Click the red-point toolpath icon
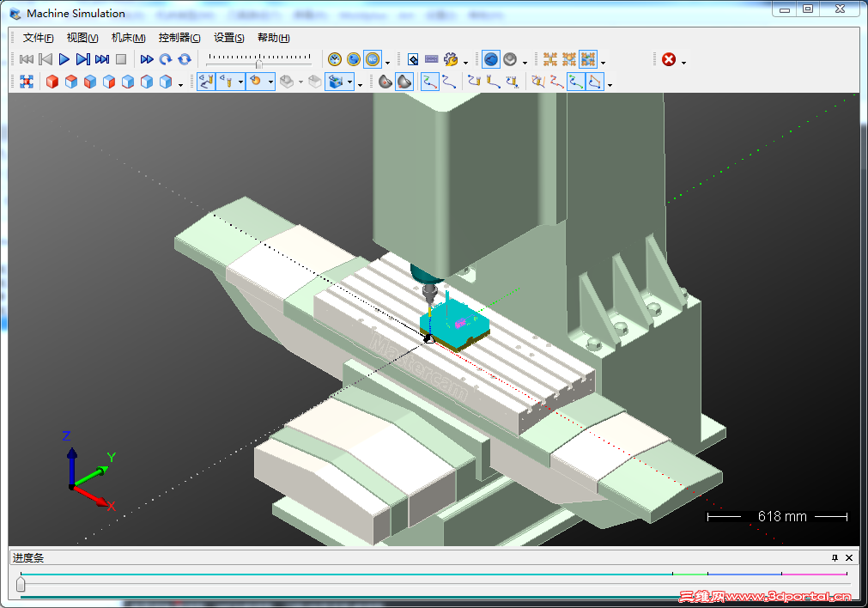Screen dimensions: 868x608 pos(557,82)
